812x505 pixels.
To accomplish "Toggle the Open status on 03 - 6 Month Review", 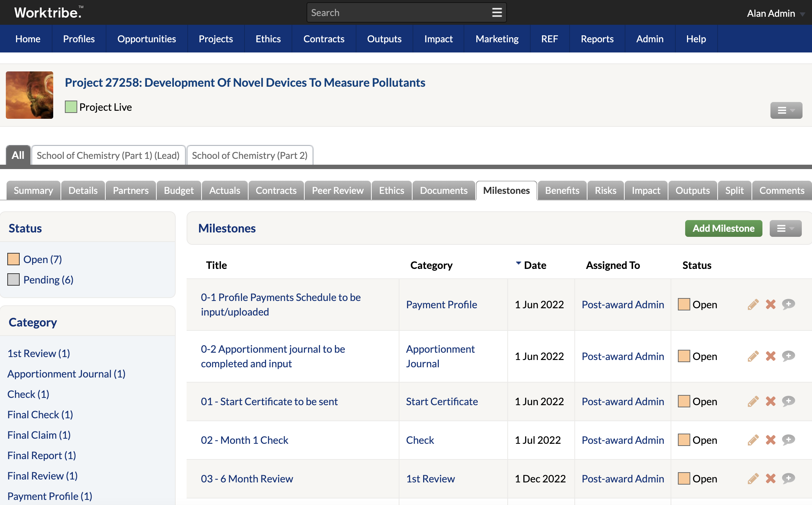I will [684, 478].
